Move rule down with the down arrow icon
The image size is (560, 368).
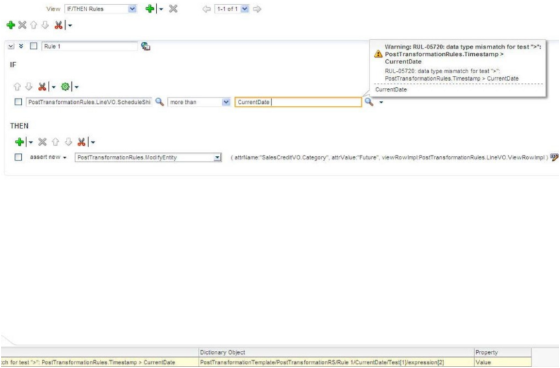point(45,25)
